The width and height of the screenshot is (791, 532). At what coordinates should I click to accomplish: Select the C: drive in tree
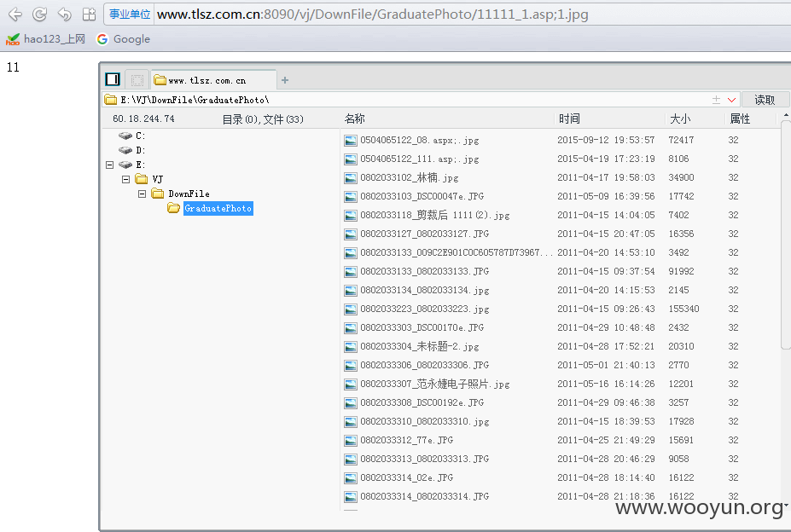(132, 136)
